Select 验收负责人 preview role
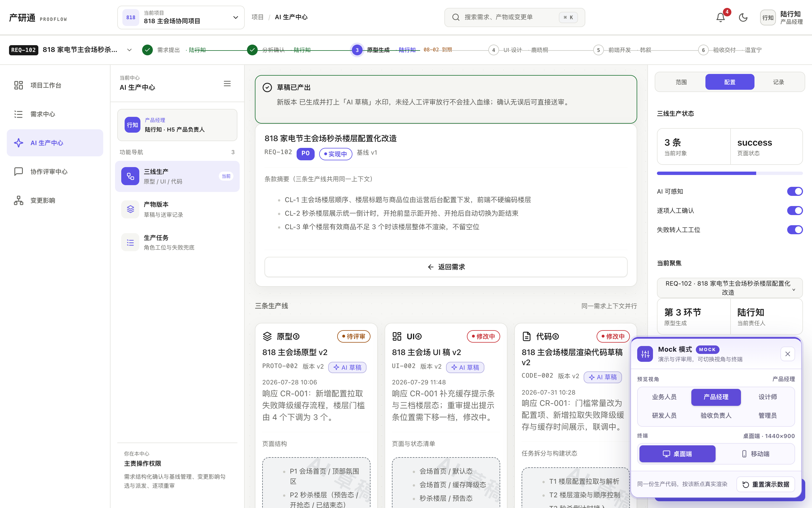Image resolution: width=812 pixels, height=508 pixels. pos(716,415)
